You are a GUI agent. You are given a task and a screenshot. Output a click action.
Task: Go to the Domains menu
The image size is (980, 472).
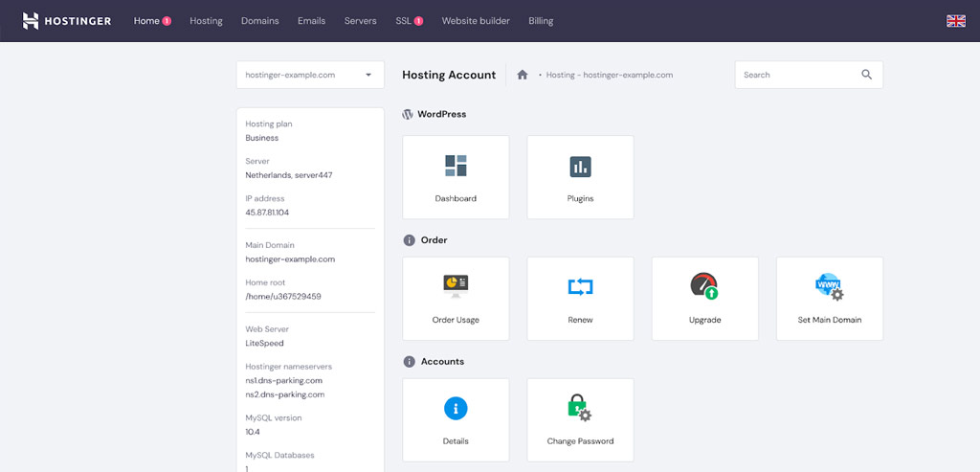point(260,21)
